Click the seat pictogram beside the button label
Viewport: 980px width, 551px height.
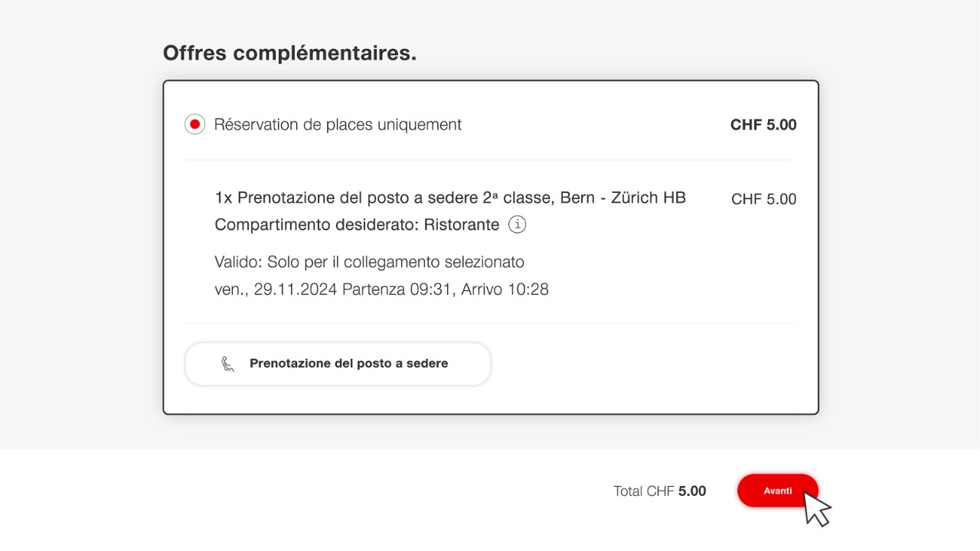coord(226,364)
